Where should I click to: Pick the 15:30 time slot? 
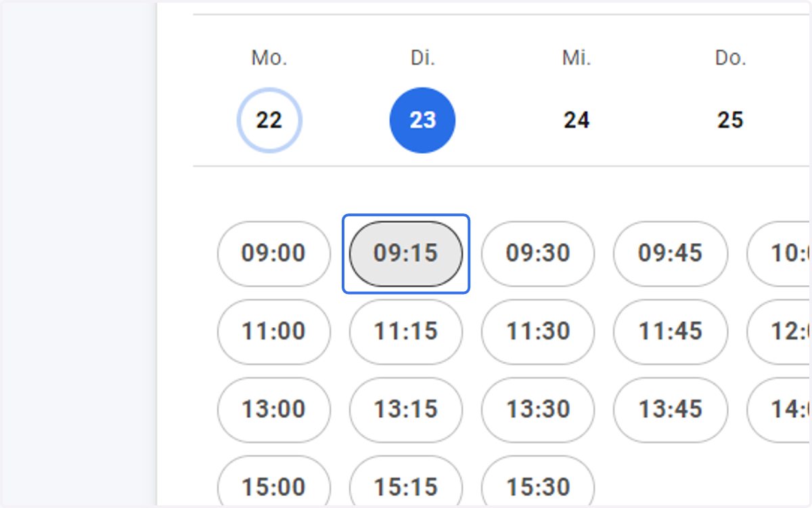[538, 482]
